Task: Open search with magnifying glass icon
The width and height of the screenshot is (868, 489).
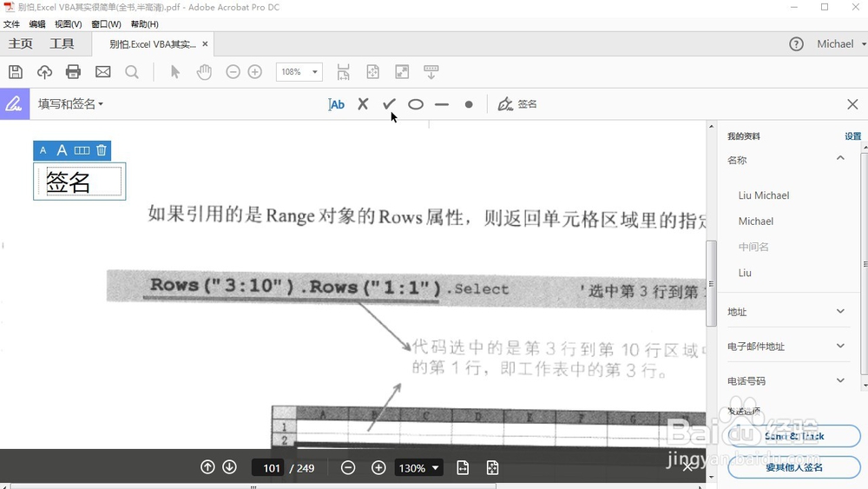Action: pos(132,72)
